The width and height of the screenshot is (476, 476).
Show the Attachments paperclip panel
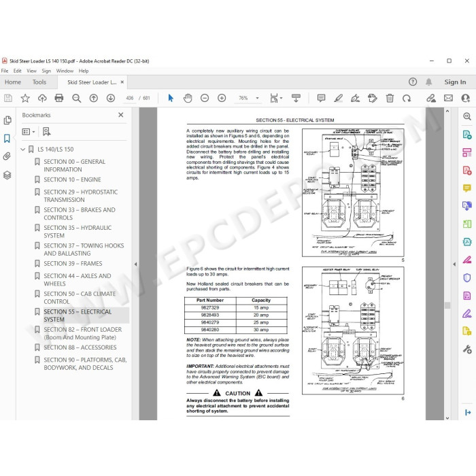coord(7,156)
